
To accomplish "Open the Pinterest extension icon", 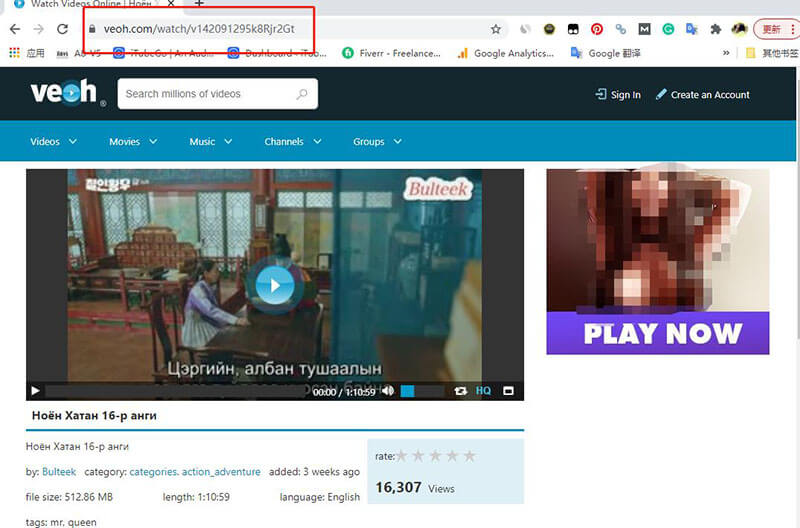I will (x=596, y=29).
